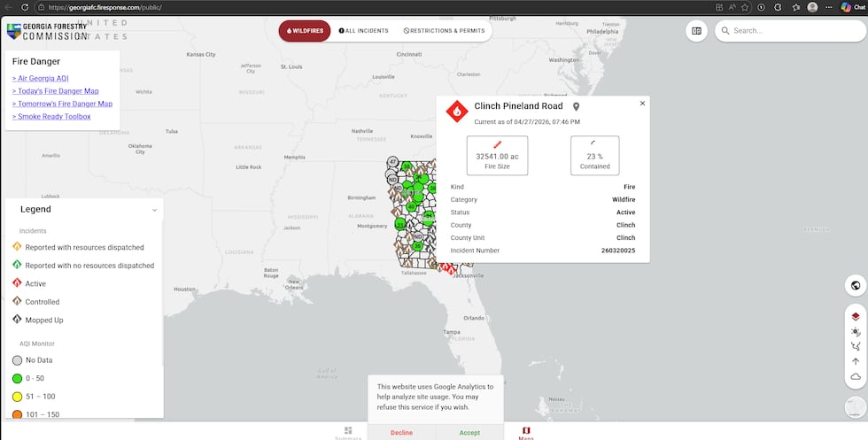Collapse the Legend panel
Screen dimensions: 868x440
point(154,210)
